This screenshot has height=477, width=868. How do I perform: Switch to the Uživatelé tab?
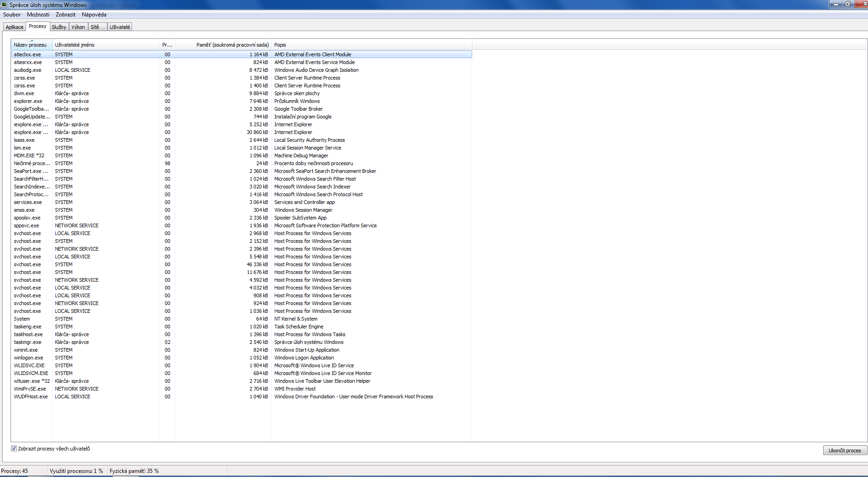coord(120,27)
